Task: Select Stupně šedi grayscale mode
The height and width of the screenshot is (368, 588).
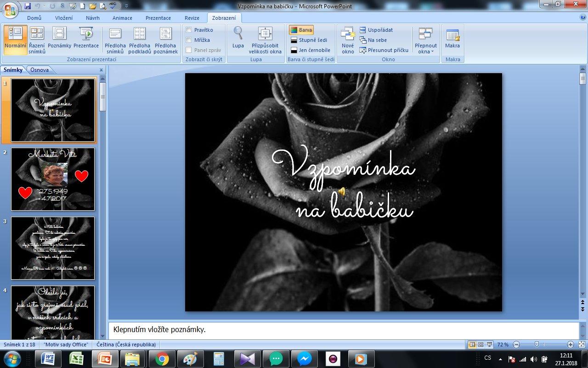Action: tap(308, 40)
